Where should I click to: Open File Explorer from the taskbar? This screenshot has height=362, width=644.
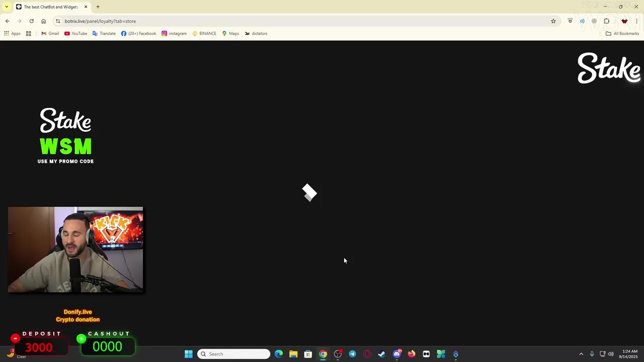pos(293,354)
